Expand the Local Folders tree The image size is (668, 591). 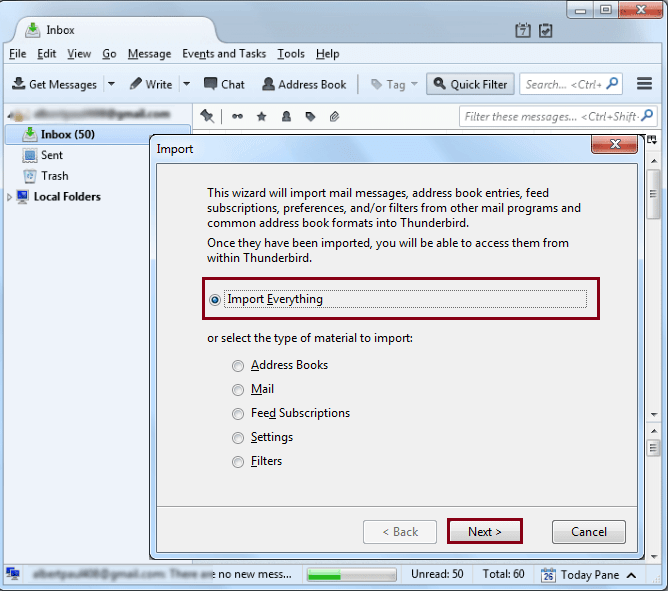[9, 197]
